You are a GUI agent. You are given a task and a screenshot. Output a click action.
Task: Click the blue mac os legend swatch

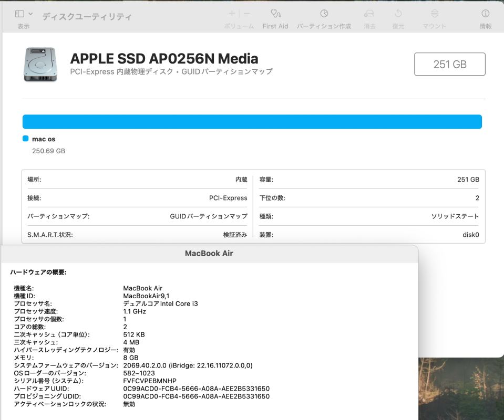tap(25, 139)
